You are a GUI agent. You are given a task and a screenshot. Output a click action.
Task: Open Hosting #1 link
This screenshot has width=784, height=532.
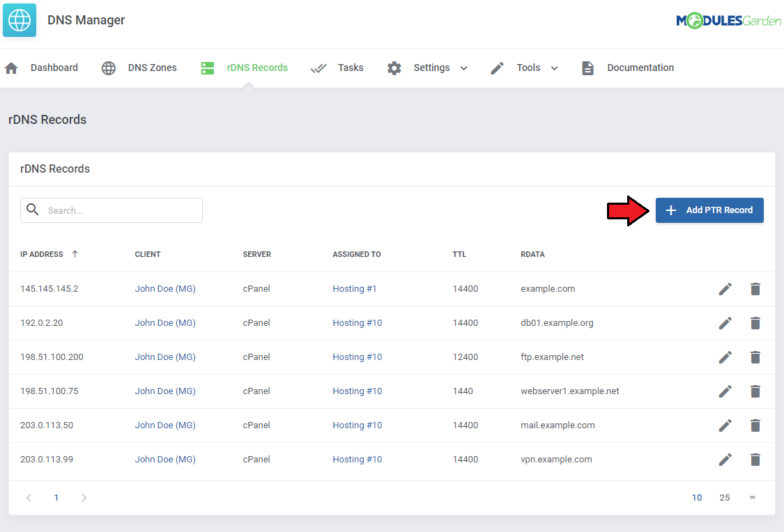point(355,289)
